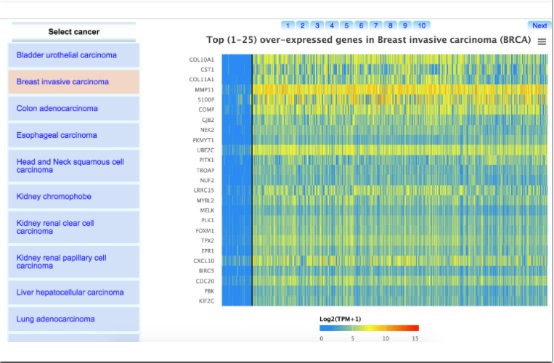Screen dimensions: 554x363
Task: Open the chart hamburger menu icon
Action: [542, 42]
